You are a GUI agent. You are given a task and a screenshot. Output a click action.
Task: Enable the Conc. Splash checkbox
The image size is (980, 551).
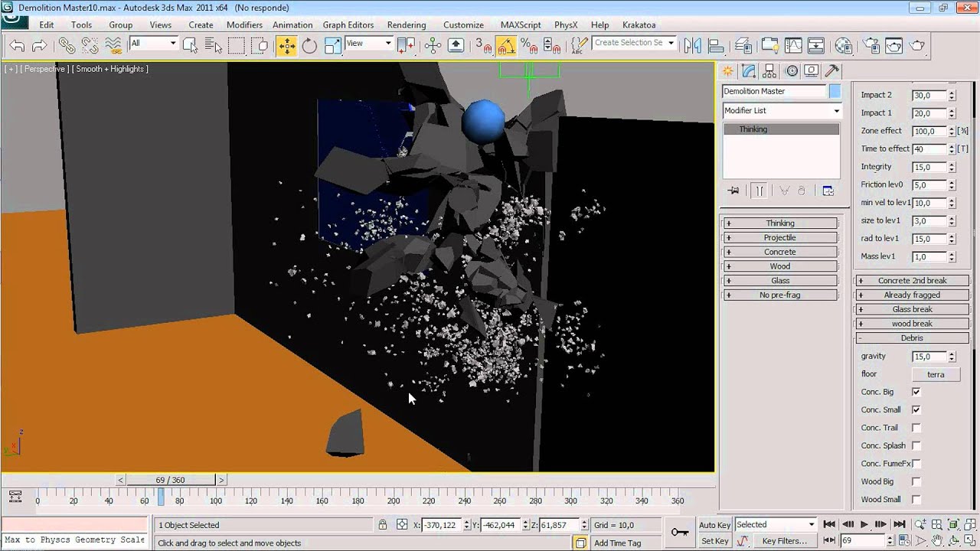tap(916, 445)
